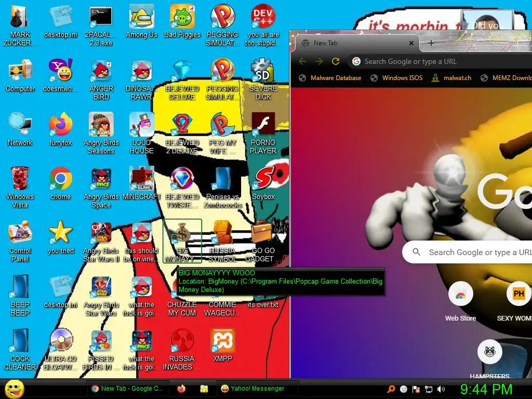Select the PISSED BIRDS IN shortcut
Screen dimensions: 532x399
click(101, 350)
